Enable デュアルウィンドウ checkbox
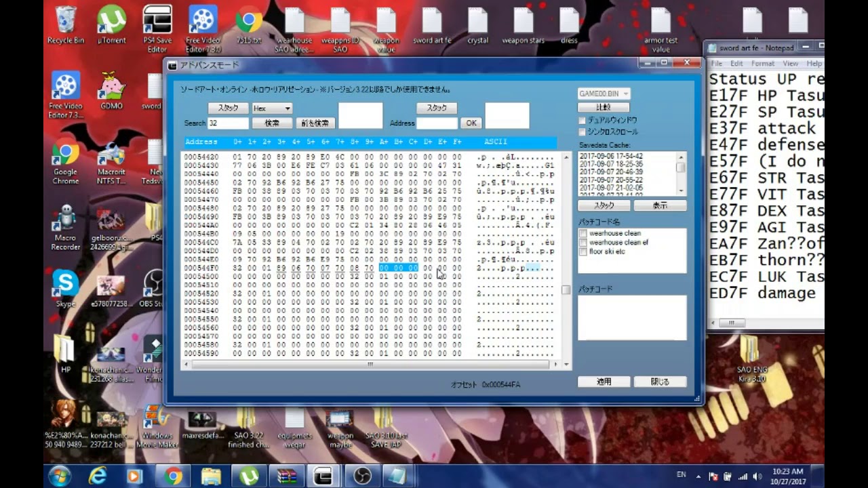The height and width of the screenshot is (488, 868). pyautogui.click(x=582, y=121)
